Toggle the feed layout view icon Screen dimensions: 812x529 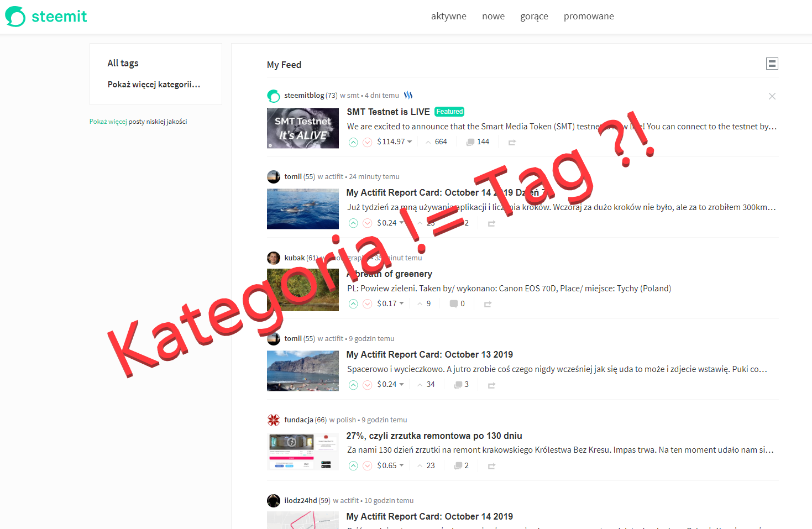point(772,64)
